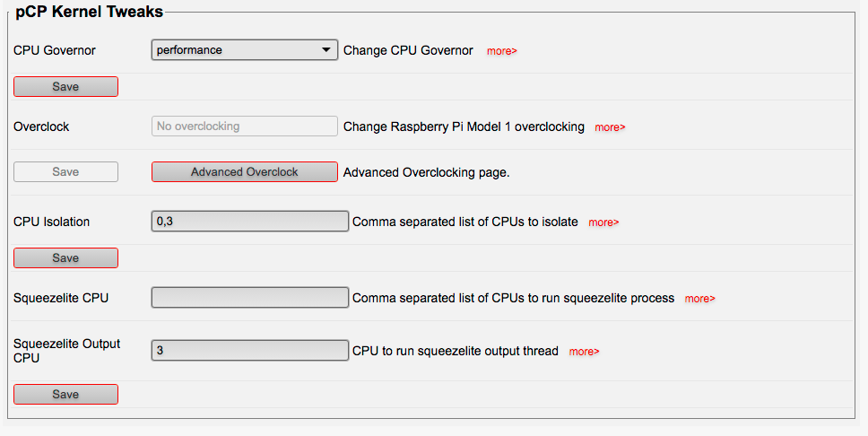The width and height of the screenshot is (868, 436).
Task: Click the greyed-out Save button for Overclock
Action: [65, 171]
